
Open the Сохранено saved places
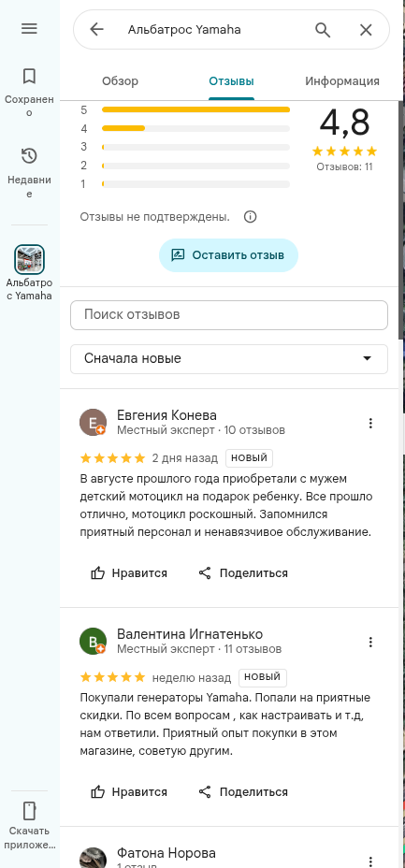click(x=29, y=92)
